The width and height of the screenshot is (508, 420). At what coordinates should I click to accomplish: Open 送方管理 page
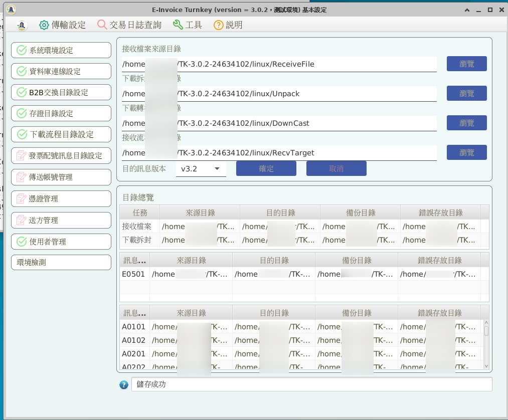[61, 220]
